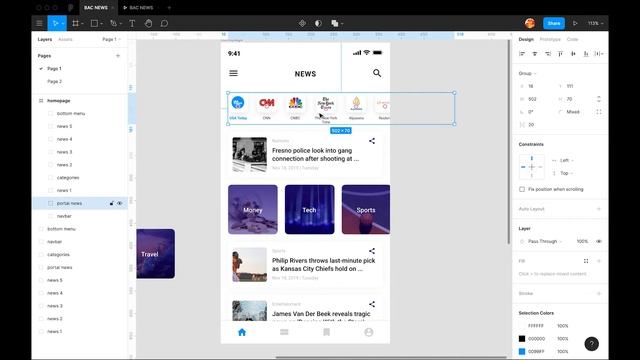This screenshot has width=640, height=360.
Task: Toggle visibility of portal news layer
Action: click(120, 203)
